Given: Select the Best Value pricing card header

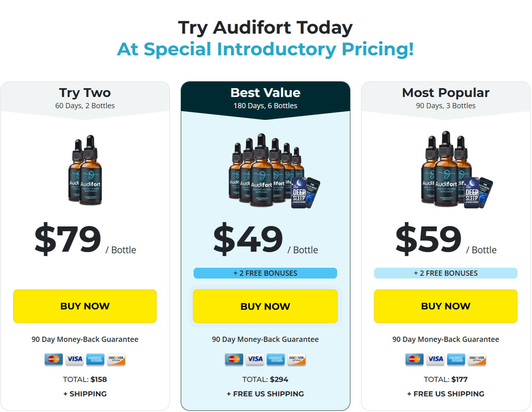Looking at the screenshot, I should click(265, 96).
